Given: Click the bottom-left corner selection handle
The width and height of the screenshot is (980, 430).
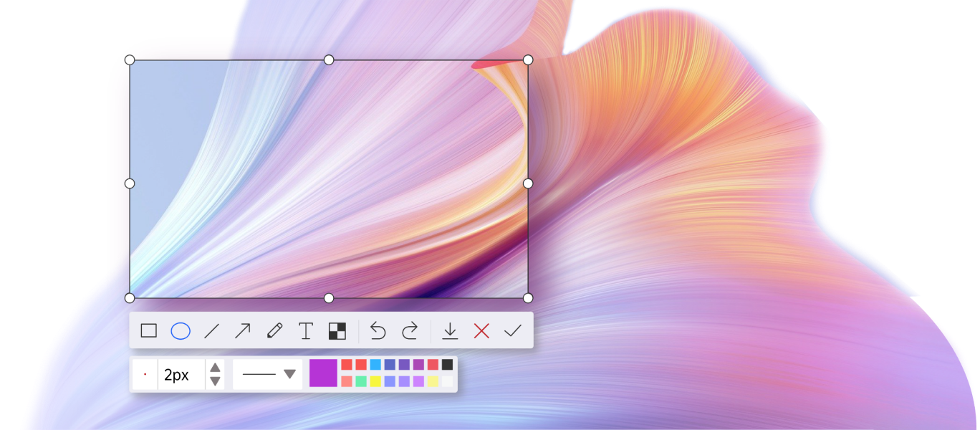Looking at the screenshot, I should click(130, 297).
